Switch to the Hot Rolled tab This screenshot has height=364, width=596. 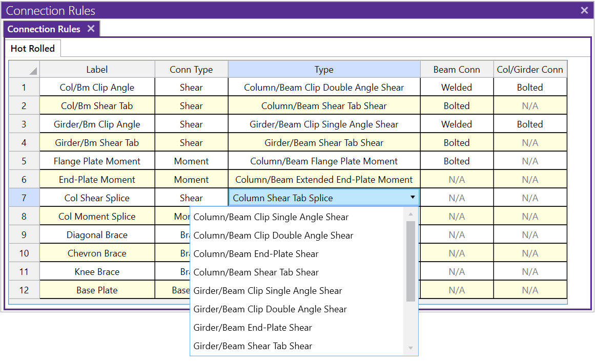tap(33, 49)
